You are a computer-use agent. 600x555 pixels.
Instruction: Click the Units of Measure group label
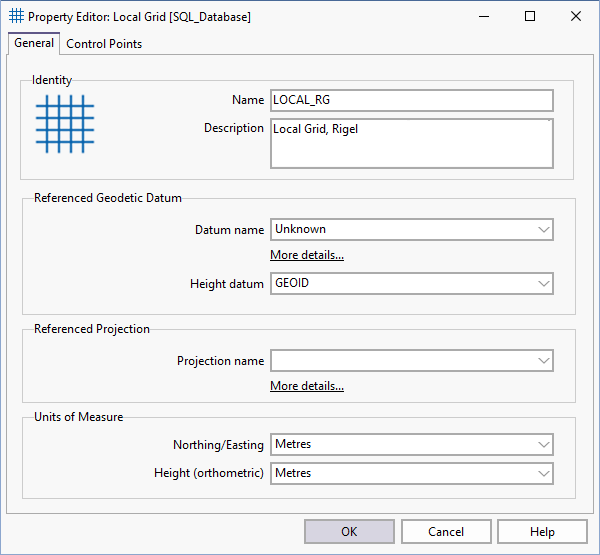tap(79, 417)
